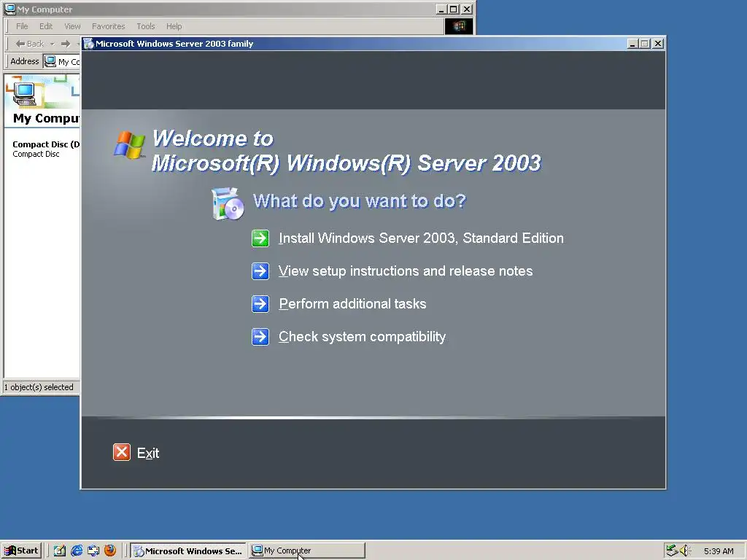
Task: Maximize the My Computer window
Action: pos(454,9)
